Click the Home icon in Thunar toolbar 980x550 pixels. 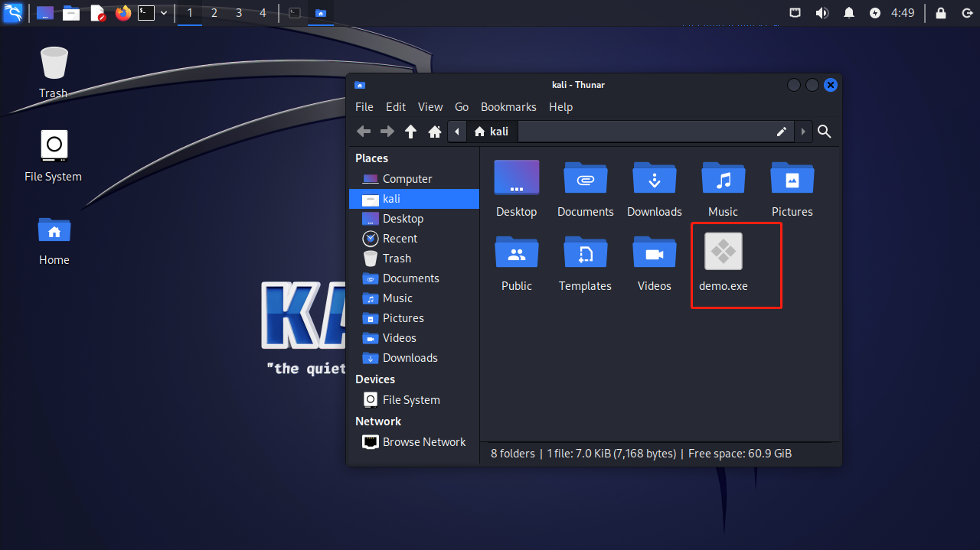click(435, 132)
